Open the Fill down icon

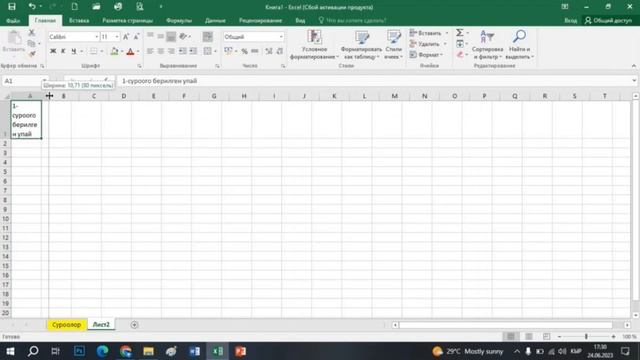[x=460, y=43]
